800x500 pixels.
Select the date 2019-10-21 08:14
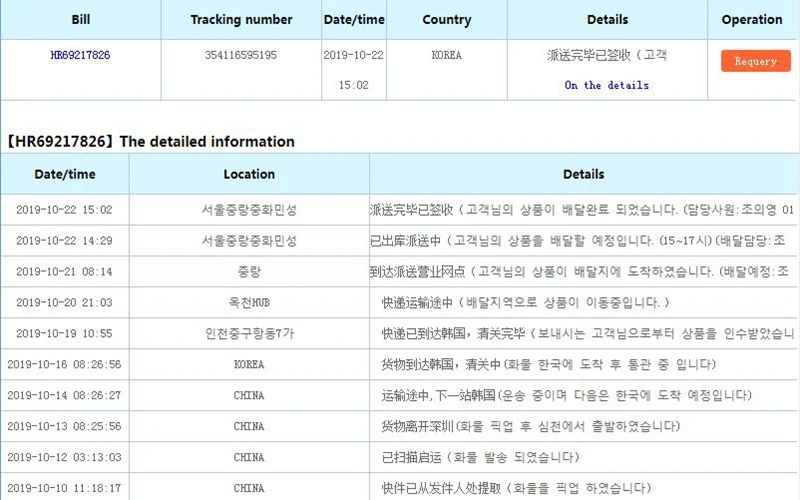(64, 272)
